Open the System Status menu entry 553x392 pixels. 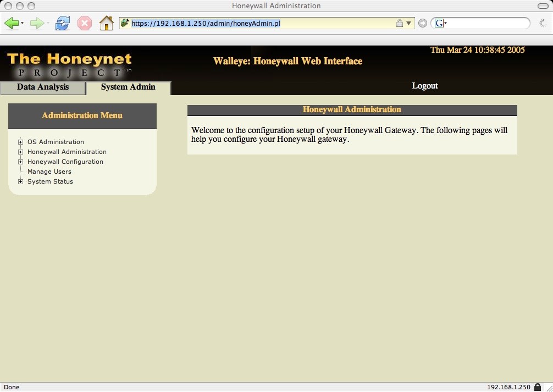pyautogui.click(x=50, y=181)
